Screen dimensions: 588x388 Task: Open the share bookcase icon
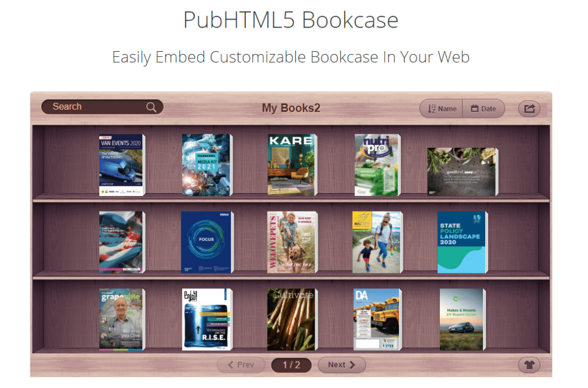(529, 108)
